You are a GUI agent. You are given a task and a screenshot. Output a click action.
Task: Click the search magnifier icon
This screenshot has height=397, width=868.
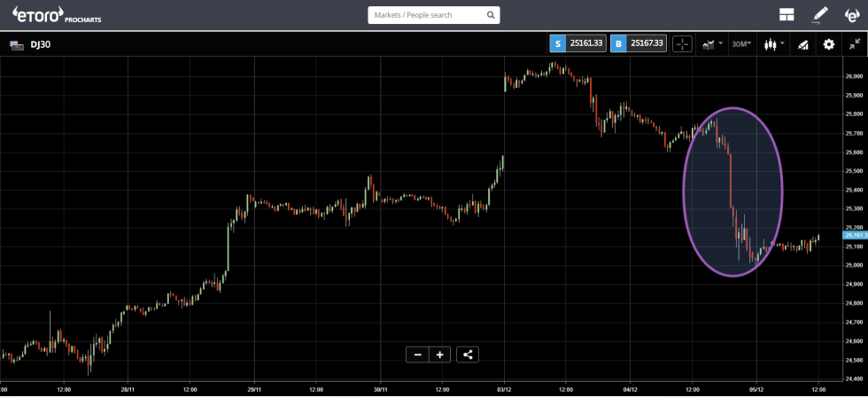tap(492, 15)
